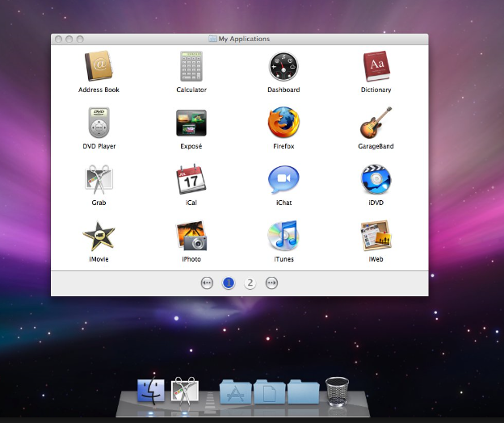Open Finder from the Dock
Viewport: 504px width, 423px height.
click(x=151, y=392)
